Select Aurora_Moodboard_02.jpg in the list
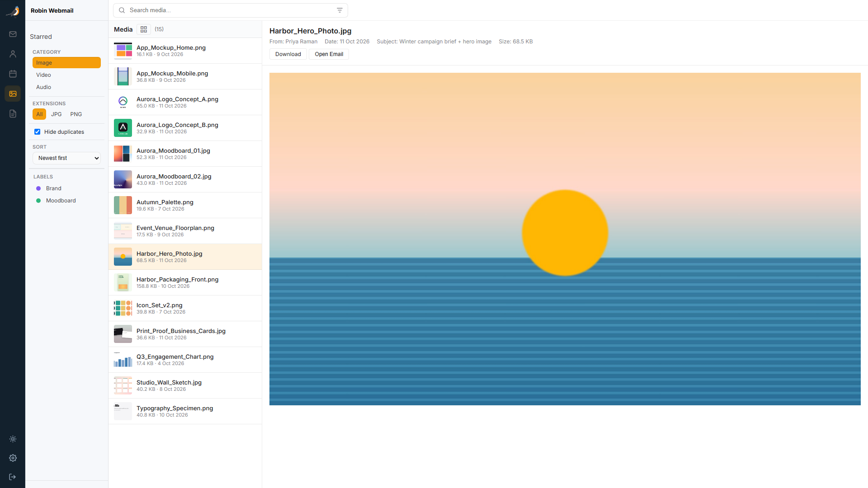868x488 pixels. point(185,179)
